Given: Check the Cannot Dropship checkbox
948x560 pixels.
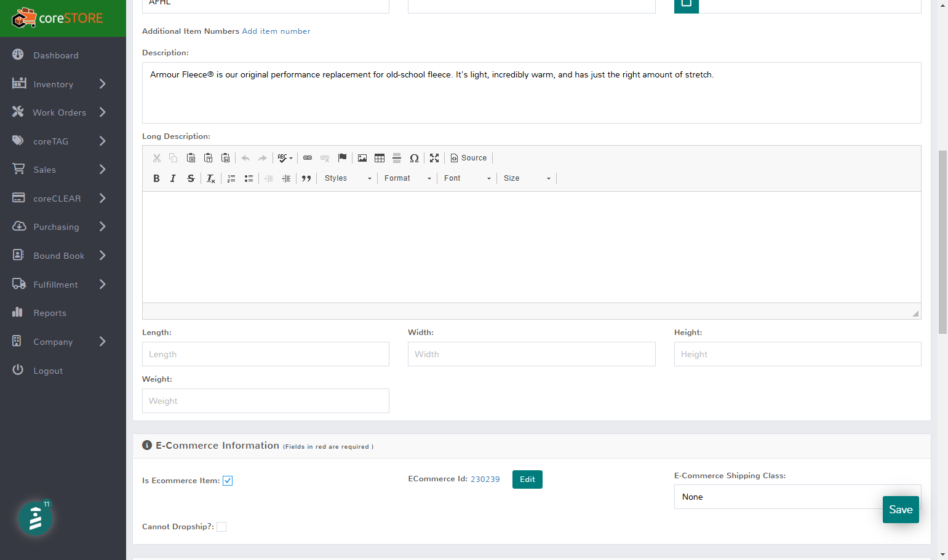Looking at the screenshot, I should (x=221, y=527).
